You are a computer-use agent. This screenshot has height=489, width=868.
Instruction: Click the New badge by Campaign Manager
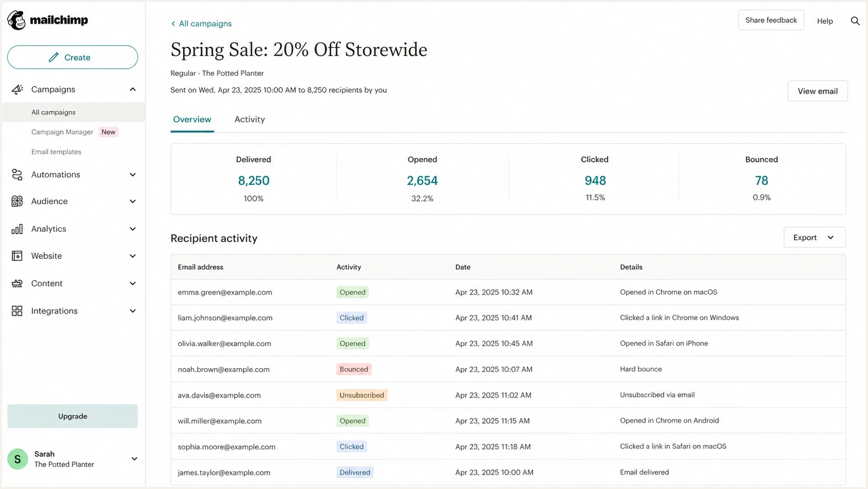pos(108,132)
